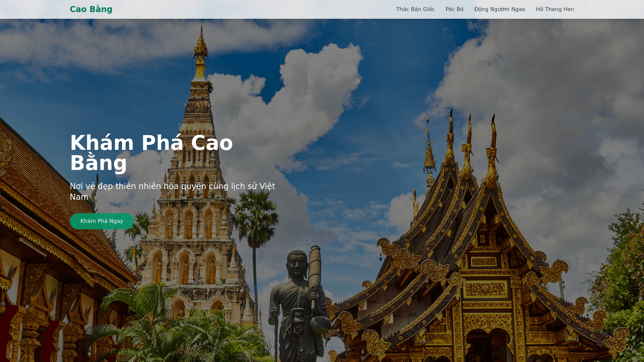The image size is (644, 362).
Task: Select Động Ngườm Ngao in navigation
Action: [499, 9]
